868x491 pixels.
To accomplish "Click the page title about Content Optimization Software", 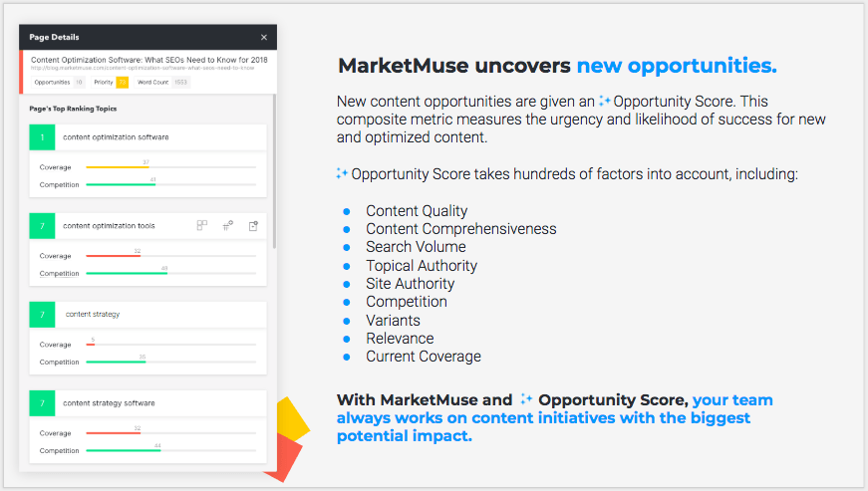I will [x=148, y=60].
